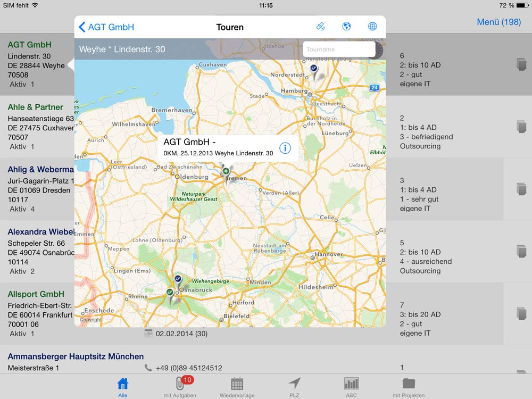Switch to the PLZ tab

(x=295, y=387)
